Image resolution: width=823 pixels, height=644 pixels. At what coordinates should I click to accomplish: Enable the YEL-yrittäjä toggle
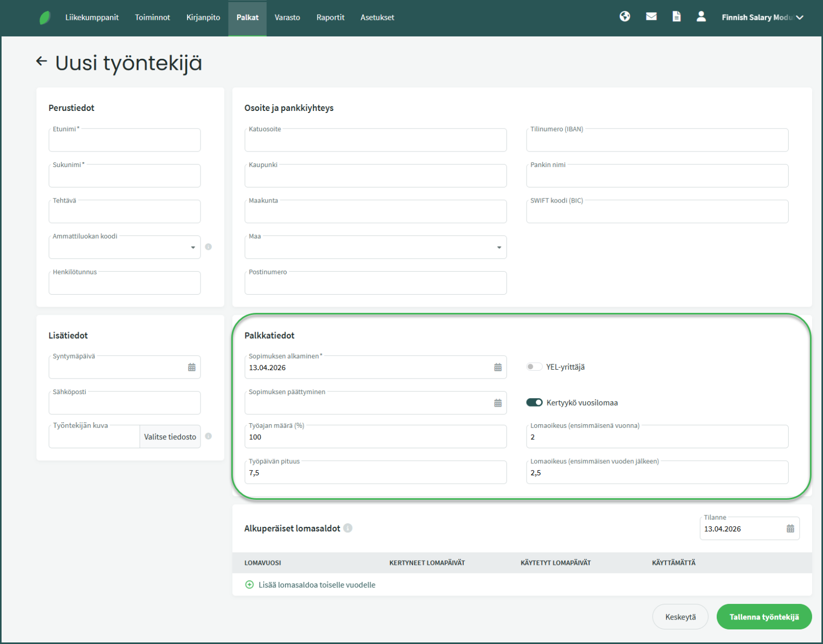coord(534,367)
